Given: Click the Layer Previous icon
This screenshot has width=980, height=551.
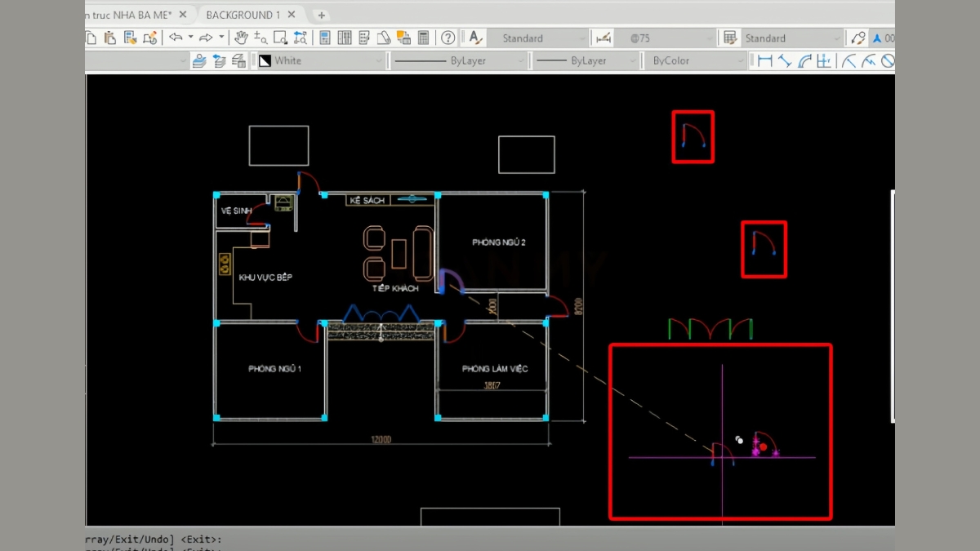Looking at the screenshot, I should click(x=218, y=60).
